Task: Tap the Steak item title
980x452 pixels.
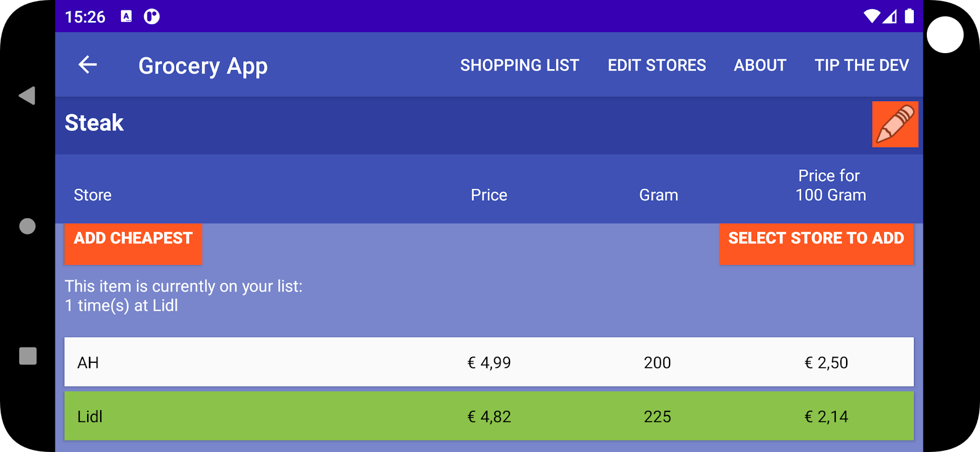Action: click(94, 123)
